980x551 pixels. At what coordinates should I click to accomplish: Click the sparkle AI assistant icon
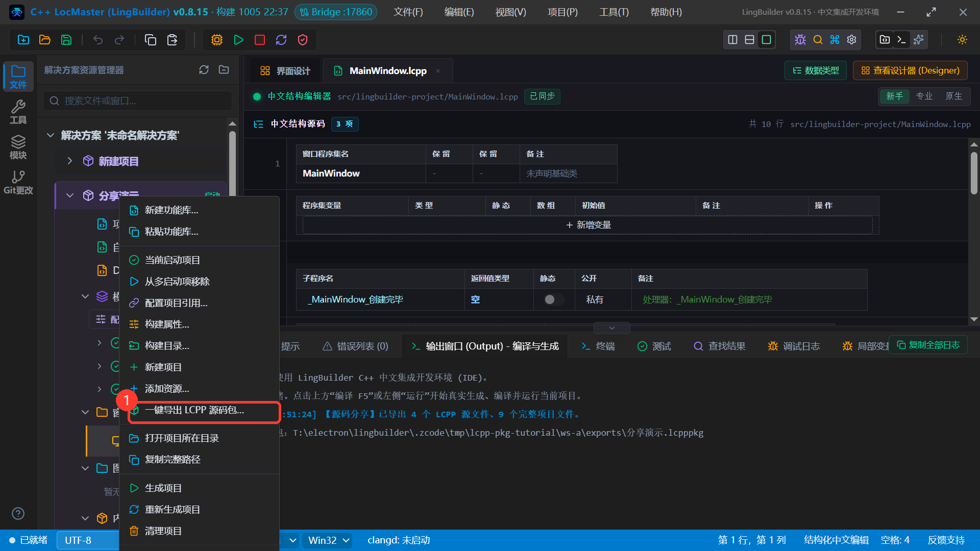pyautogui.click(x=919, y=40)
